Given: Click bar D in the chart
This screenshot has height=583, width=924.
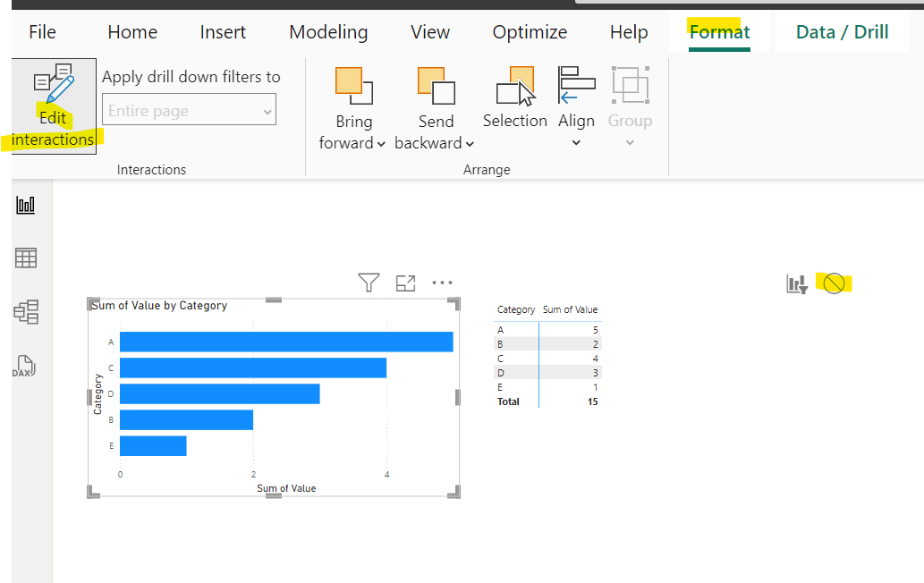Looking at the screenshot, I should point(220,394).
